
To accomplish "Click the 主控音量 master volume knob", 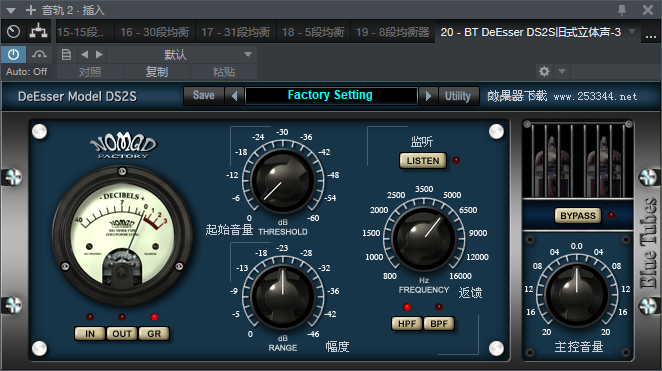I will tap(576, 295).
